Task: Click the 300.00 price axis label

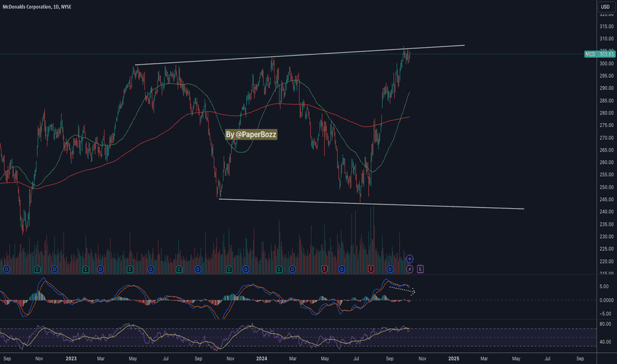Action: pos(606,64)
